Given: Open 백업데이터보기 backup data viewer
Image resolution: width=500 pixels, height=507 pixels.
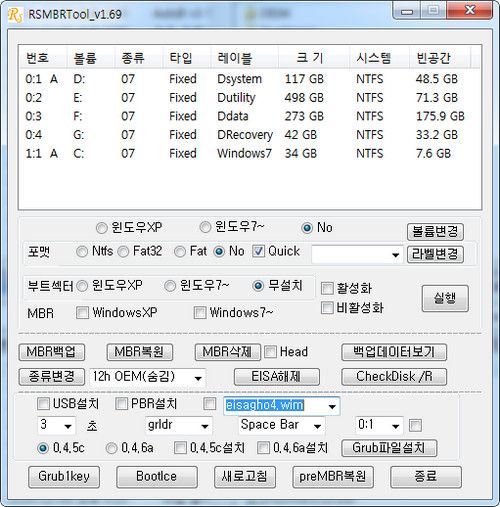Looking at the screenshot, I should click(394, 352).
